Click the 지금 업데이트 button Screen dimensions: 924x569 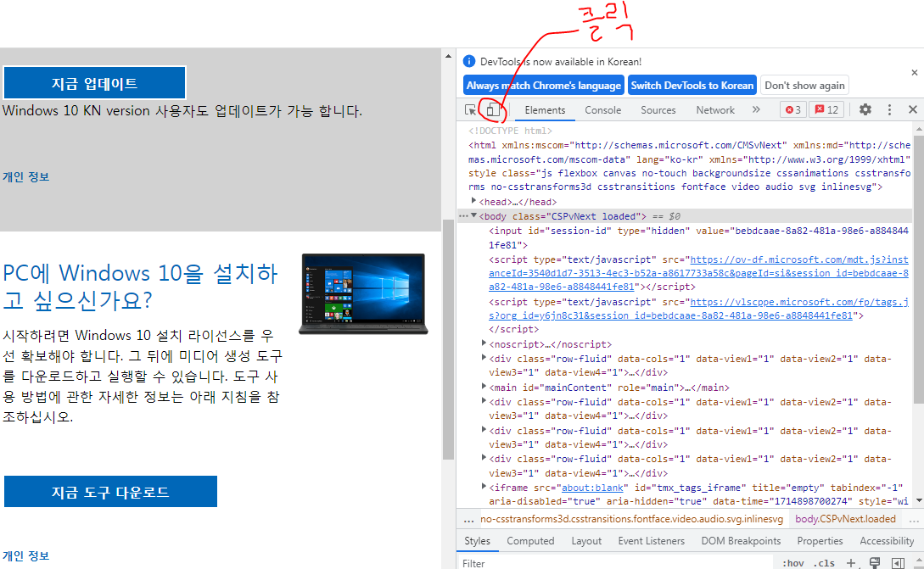coord(95,83)
